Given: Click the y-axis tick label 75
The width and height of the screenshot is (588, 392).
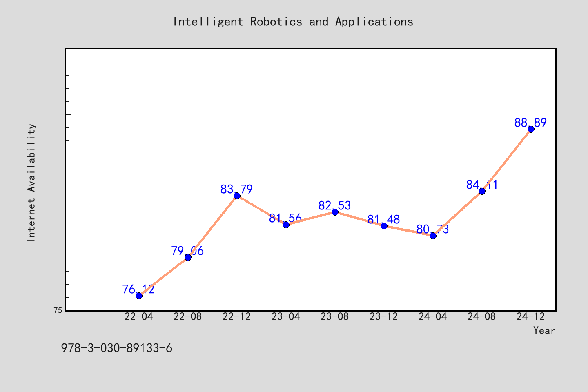Looking at the screenshot, I should tap(58, 310).
